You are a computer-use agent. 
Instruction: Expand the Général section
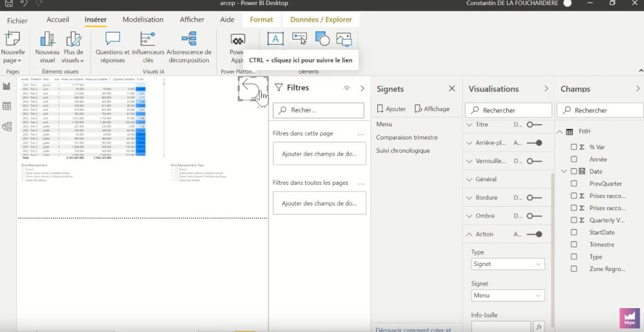tap(469, 179)
